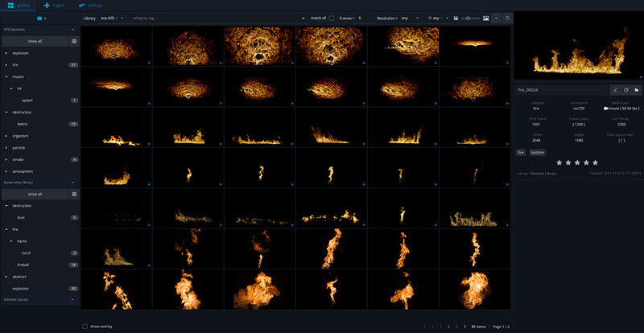Toggle the match all checkbox
This screenshot has width=644, height=333.
point(332,18)
